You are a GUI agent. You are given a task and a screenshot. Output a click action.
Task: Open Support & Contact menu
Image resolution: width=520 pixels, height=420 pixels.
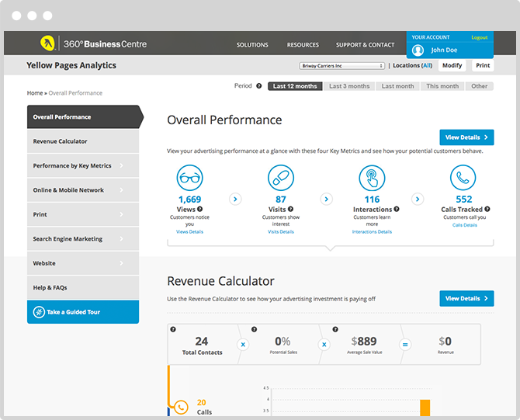[x=365, y=45]
